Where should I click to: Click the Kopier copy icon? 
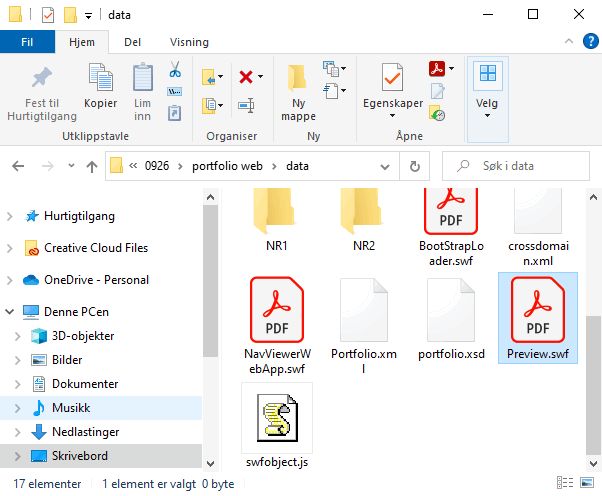[101, 77]
